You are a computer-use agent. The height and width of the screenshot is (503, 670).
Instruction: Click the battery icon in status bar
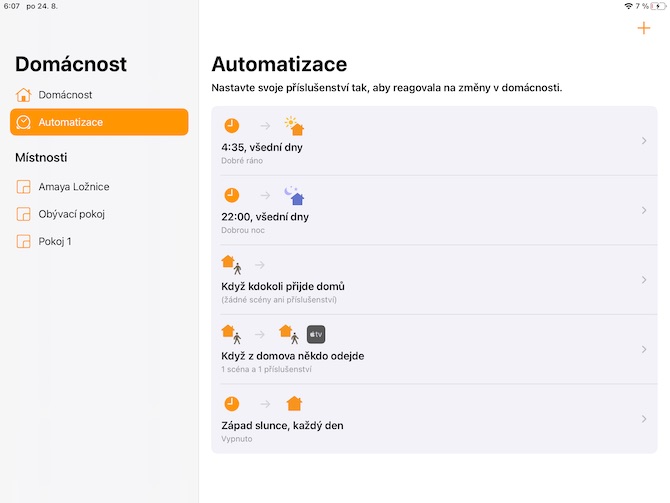(x=656, y=6)
